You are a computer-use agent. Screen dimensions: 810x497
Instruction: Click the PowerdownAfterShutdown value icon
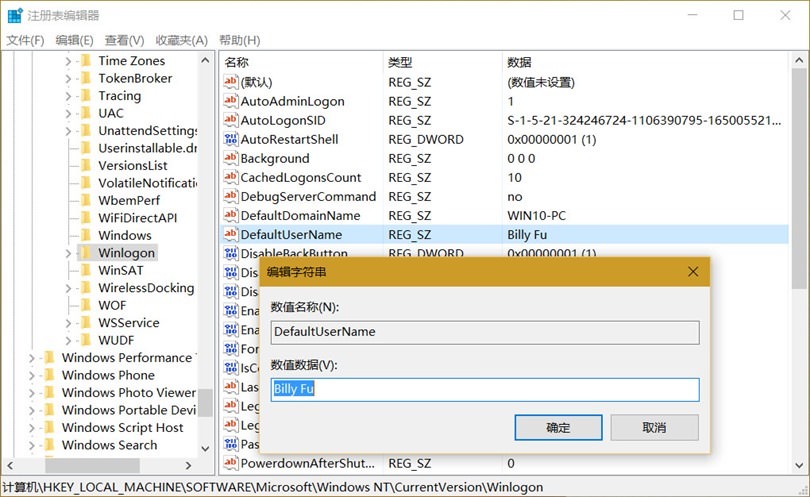231,463
